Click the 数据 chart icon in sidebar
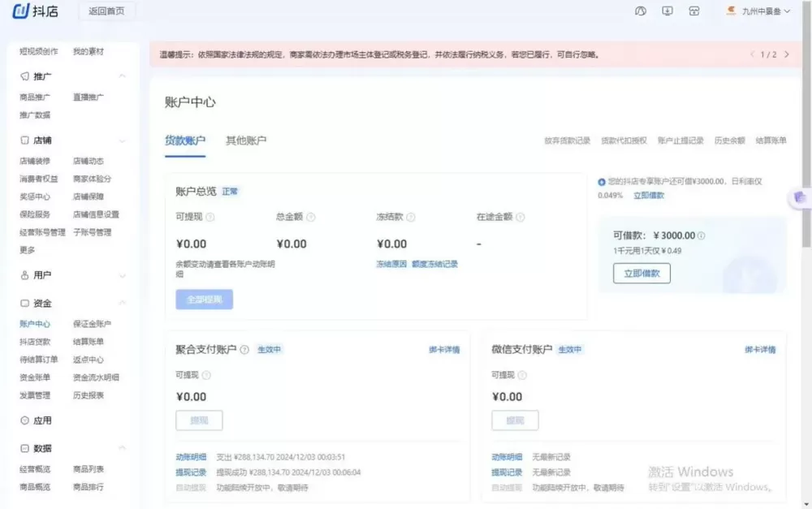 24,448
